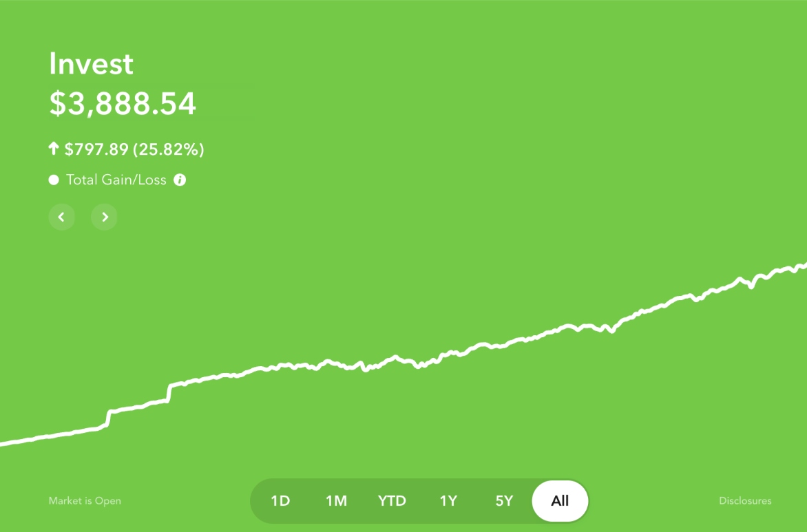The image size is (807, 532).
Task: Select the 1Y chart view
Action: (448, 501)
